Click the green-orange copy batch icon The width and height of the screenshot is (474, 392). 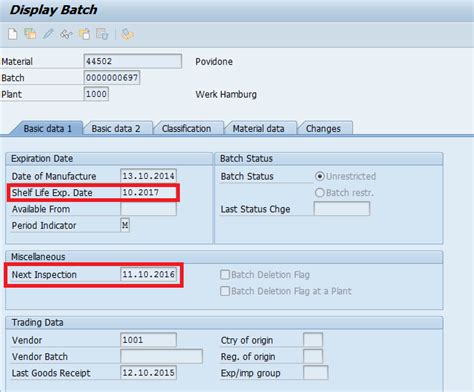coord(30,34)
